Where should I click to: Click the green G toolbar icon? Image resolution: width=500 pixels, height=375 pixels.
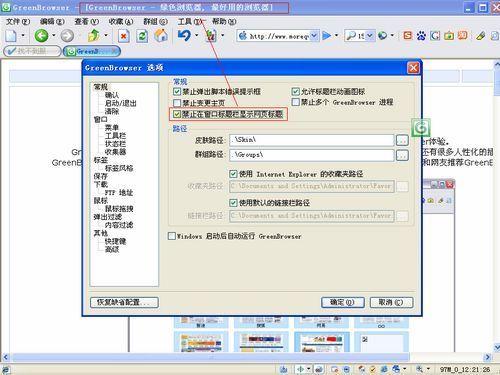(x=435, y=35)
